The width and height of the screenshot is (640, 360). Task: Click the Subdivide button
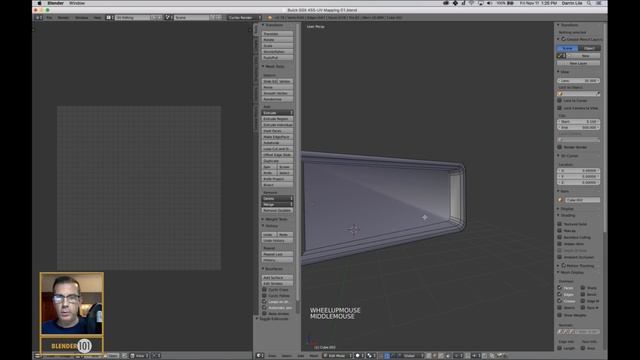[x=277, y=143]
